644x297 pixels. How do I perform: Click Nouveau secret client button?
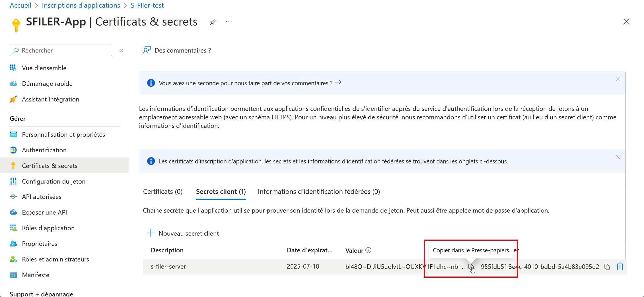click(x=183, y=233)
